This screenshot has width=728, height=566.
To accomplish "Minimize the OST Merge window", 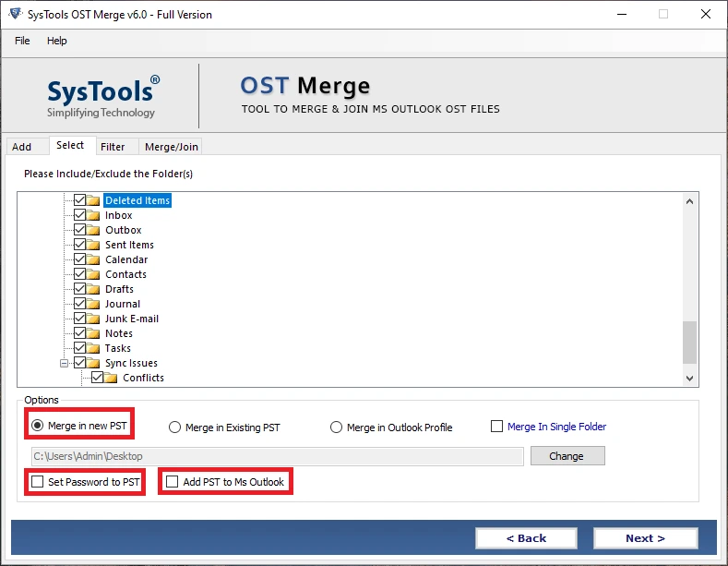I will (622, 14).
